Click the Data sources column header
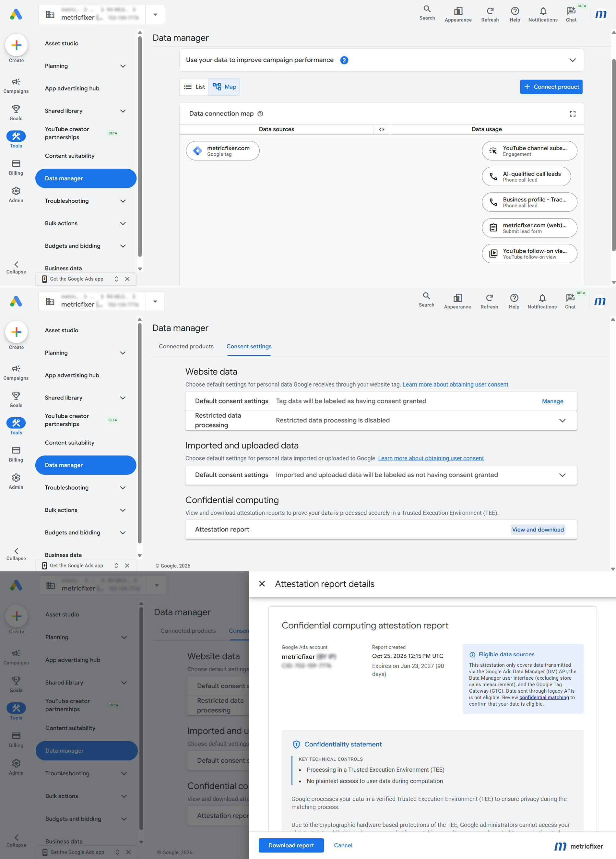The width and height of the screenshot is (616, 859). click(x=276, y=129)
